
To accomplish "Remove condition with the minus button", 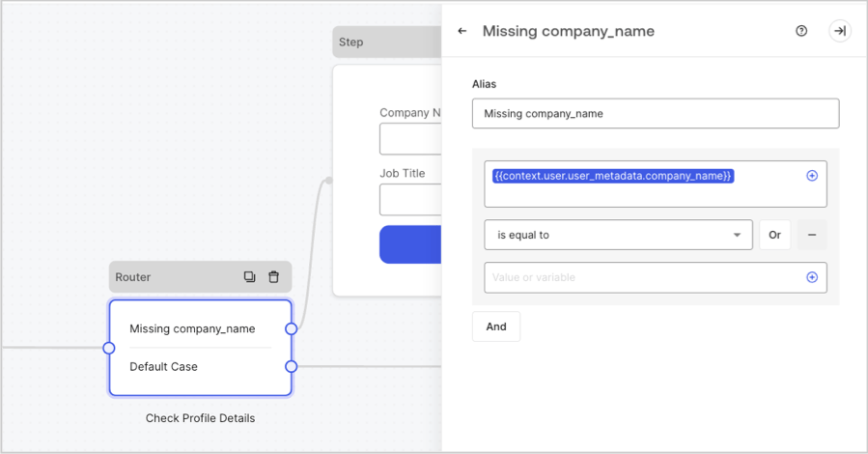I will point(812,235).
